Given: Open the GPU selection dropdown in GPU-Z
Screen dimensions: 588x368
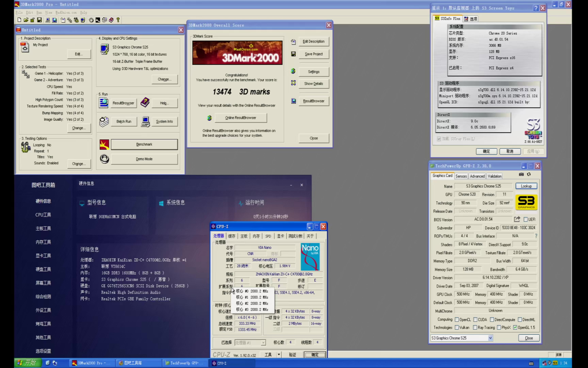Looking at the screenshot, I should click(x=490, y=338).
